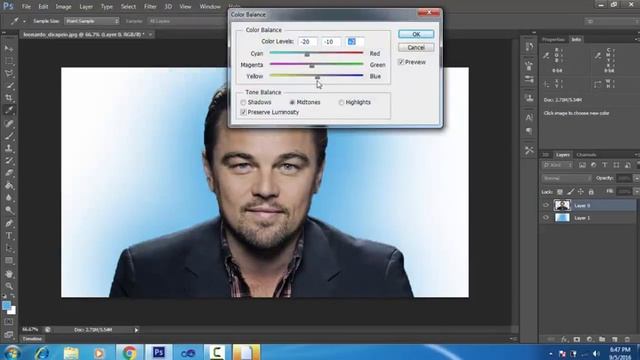Lock transparent pixels icon
This screenshot has width=640, height=360.
point(560,192)
